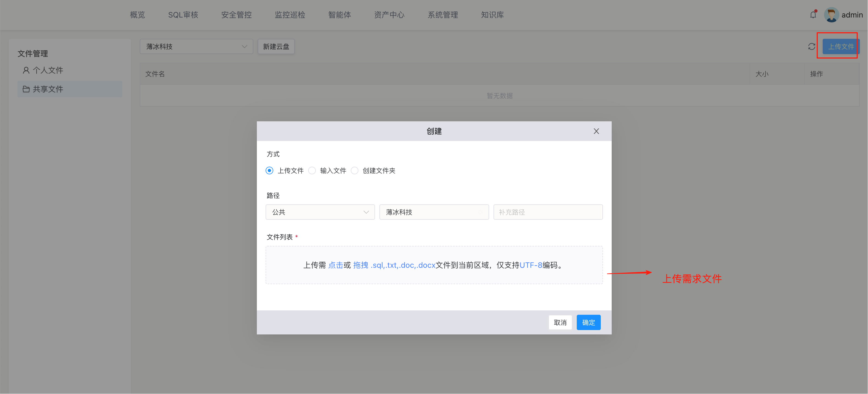The height and width of the screenshot is (394, 868).
Task: Select the 输入文件 radio option
Action: click(x=312, y=171)
